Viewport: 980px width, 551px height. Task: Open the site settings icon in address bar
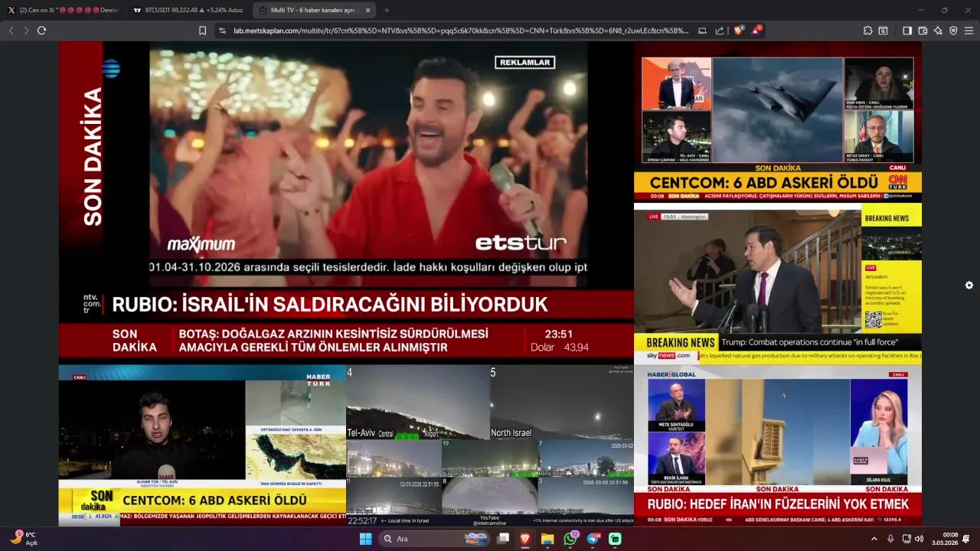(x=222, y=31)
